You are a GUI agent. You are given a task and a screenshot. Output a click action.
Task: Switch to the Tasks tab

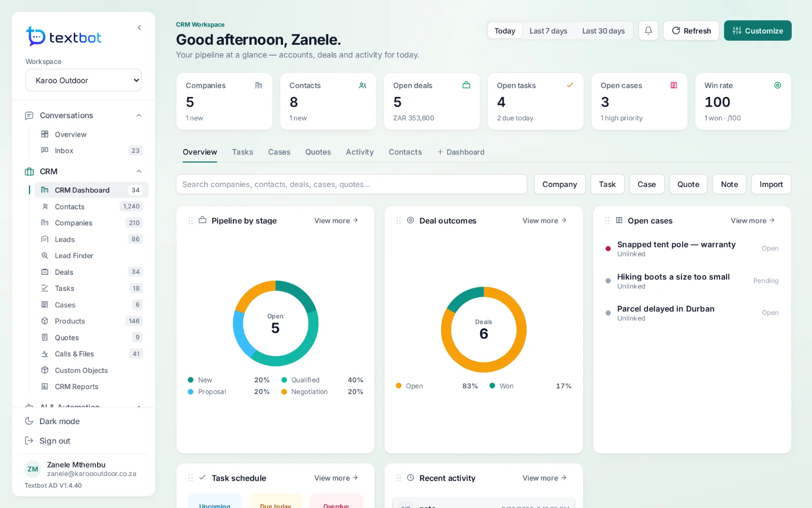[x=243, y=152]
